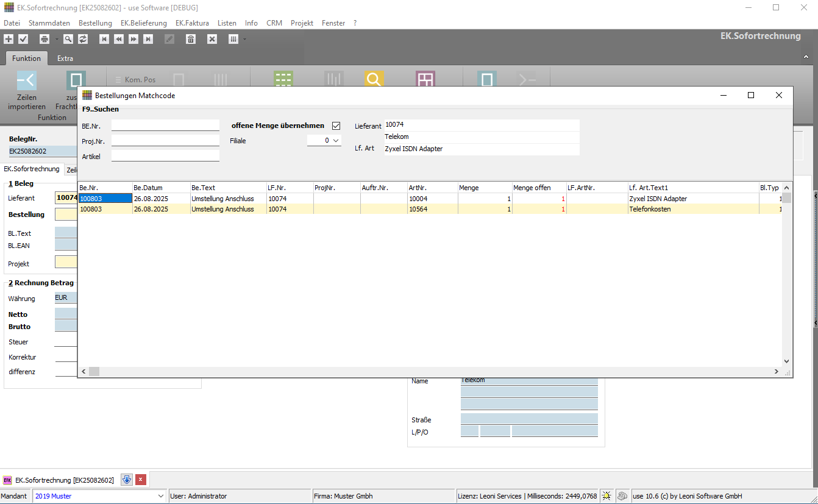Open the Fenster menu
818x504 pixels.
(333, 23)
